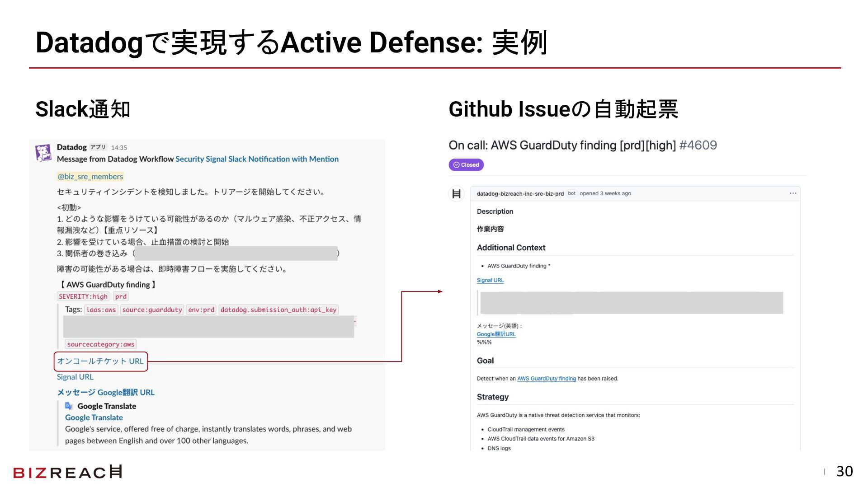
Task: Open Signal URL link in GitHub issue
Action: [490, 280]
